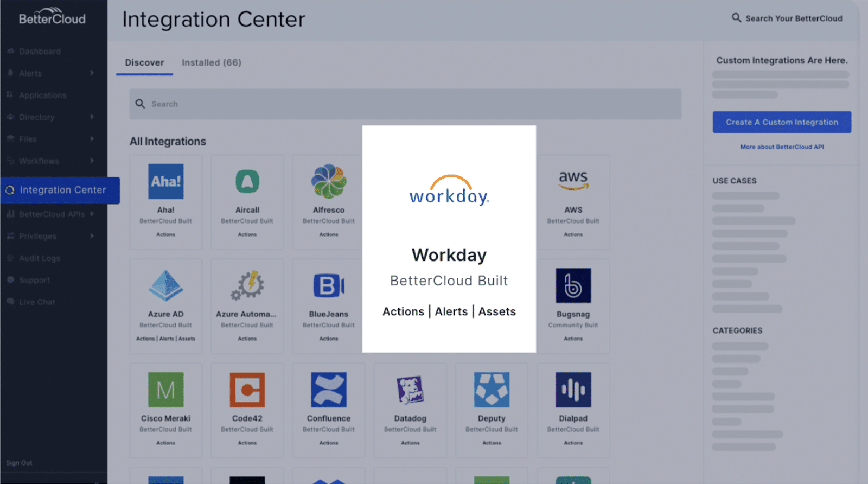868x484 pixels.
Task: Open the Confluence integration icon
Action: point(329,390)
